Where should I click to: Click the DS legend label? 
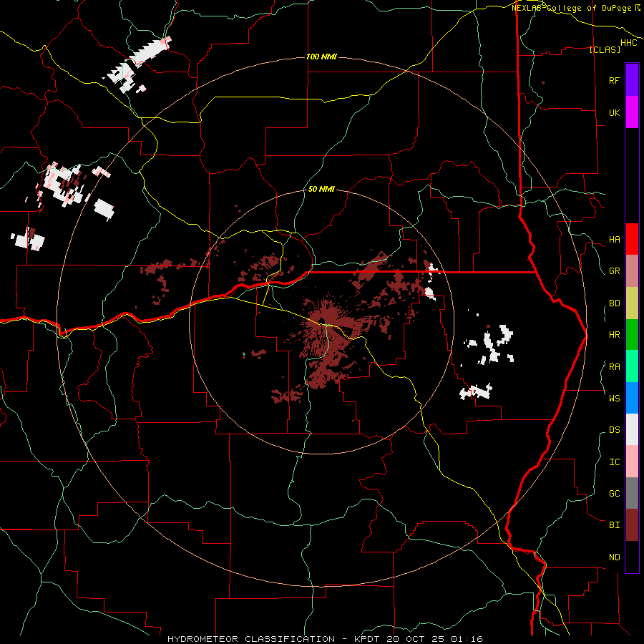614,430
